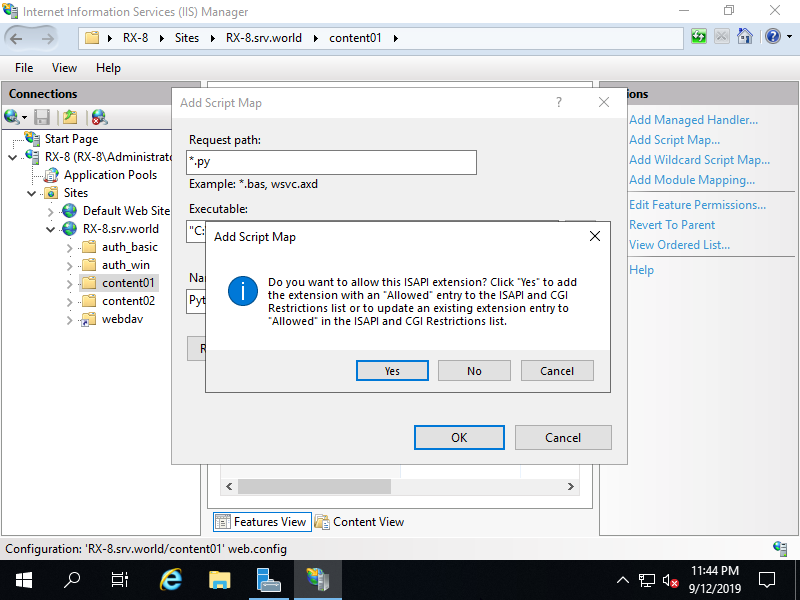
Task: Click Add Managed Handler link
Action: coord(693,120)
